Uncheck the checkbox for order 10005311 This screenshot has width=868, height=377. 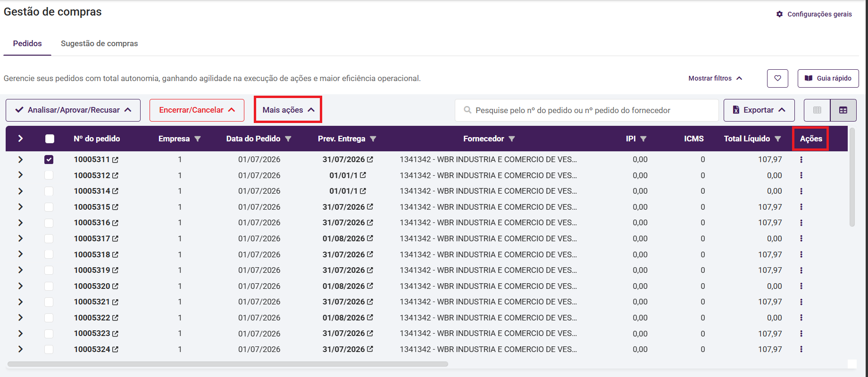click(49, 160)
